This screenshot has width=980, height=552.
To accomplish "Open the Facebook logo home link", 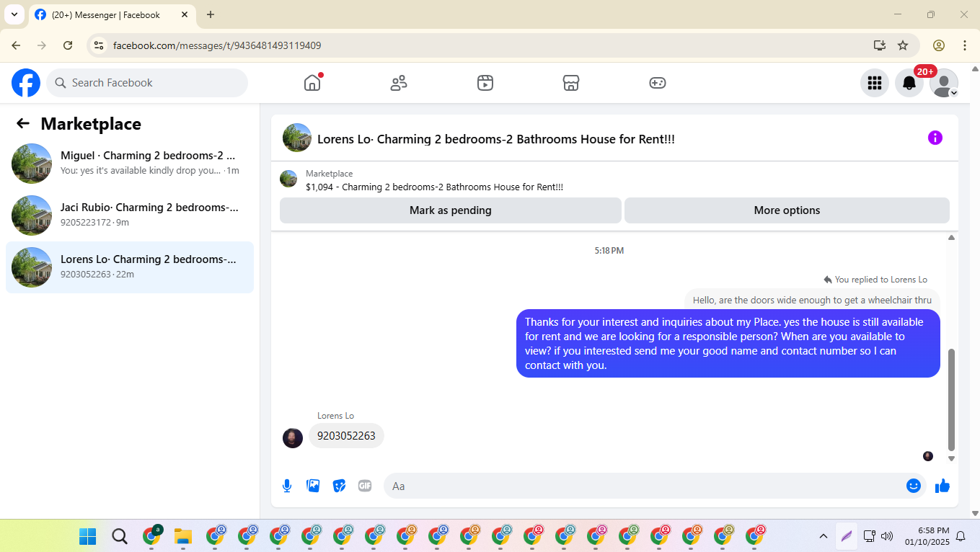I will click(26, 83).
